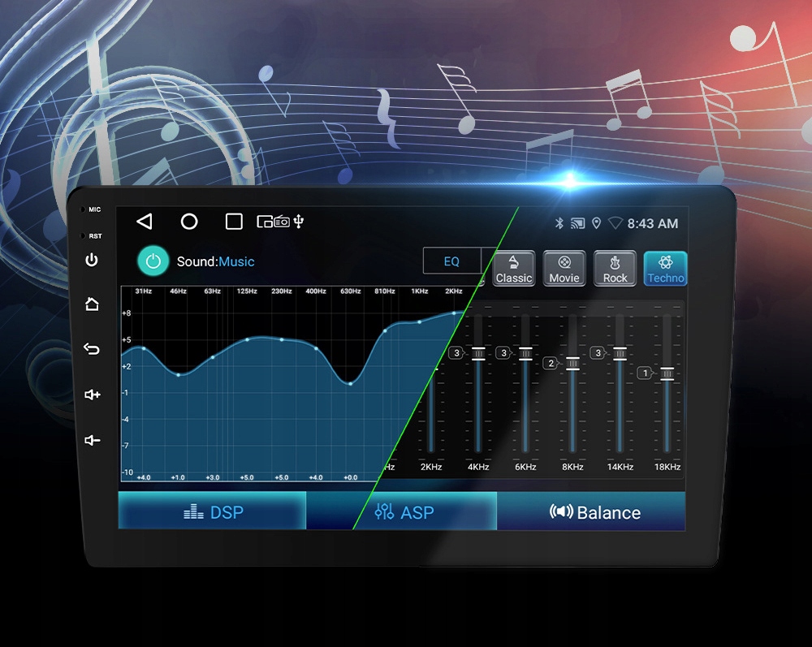Tap the side volume up icon

(93, 395)
